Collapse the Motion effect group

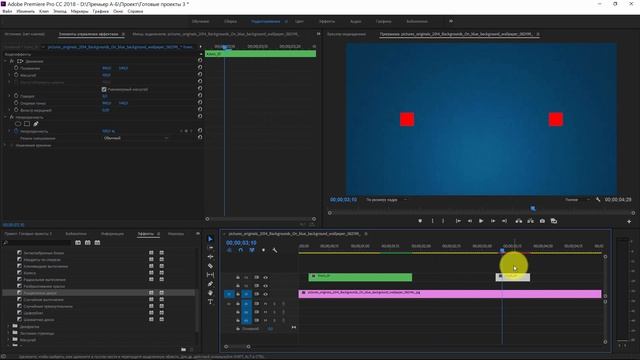tap(6, 61)
